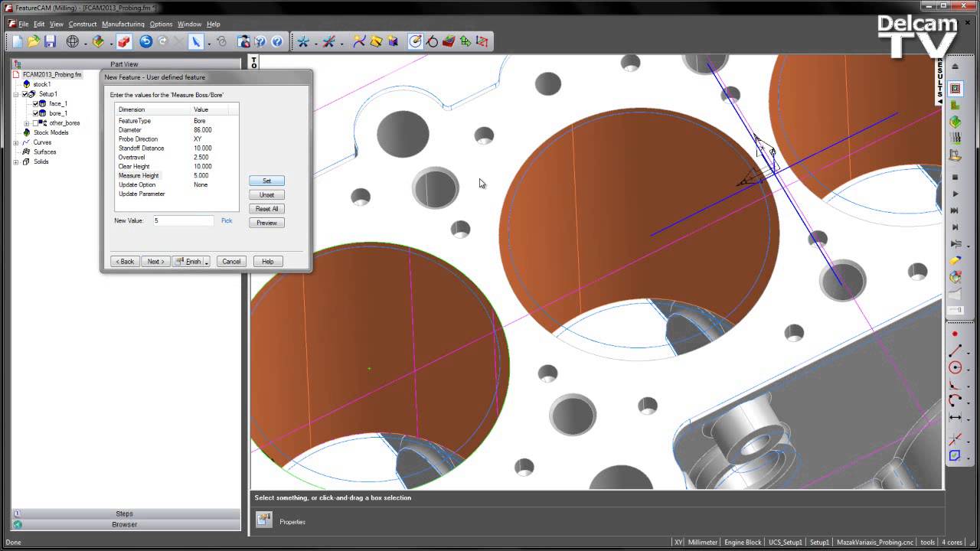The image size is (980, 551).
Task: Select the dimension measure tool
Action: coord(955,418)
